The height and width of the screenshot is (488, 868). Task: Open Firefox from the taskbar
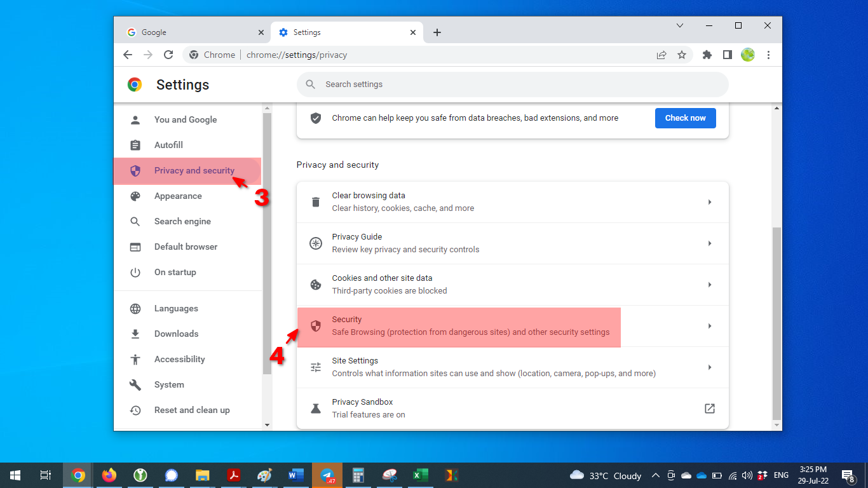tap(109, 475)
